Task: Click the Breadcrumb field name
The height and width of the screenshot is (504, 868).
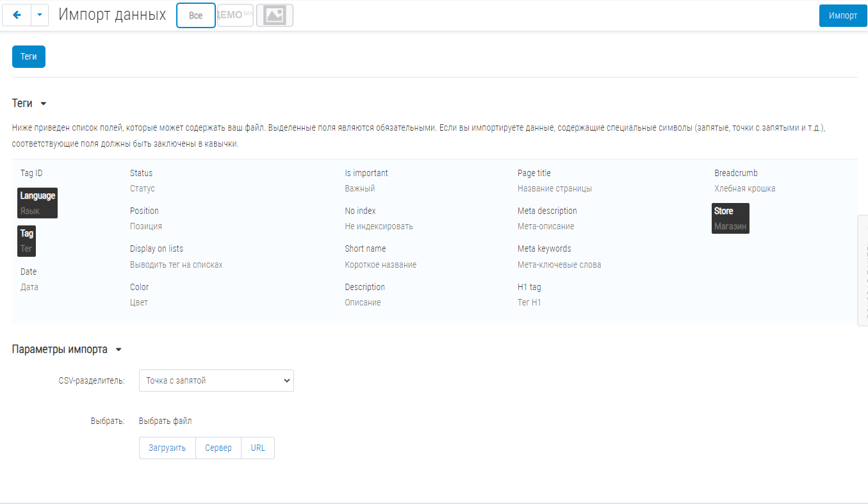Action: coord(736,173)
